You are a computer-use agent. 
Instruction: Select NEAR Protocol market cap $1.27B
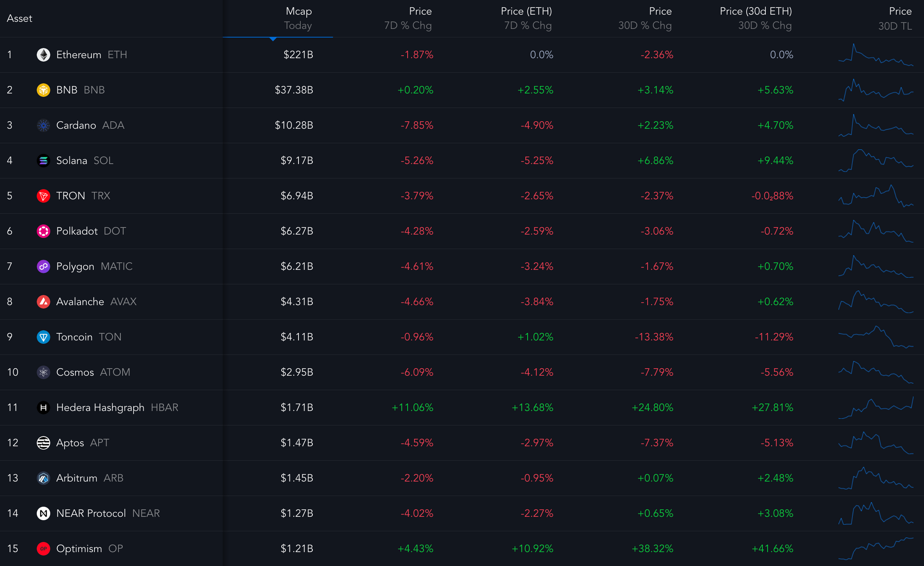pos(297,513)
